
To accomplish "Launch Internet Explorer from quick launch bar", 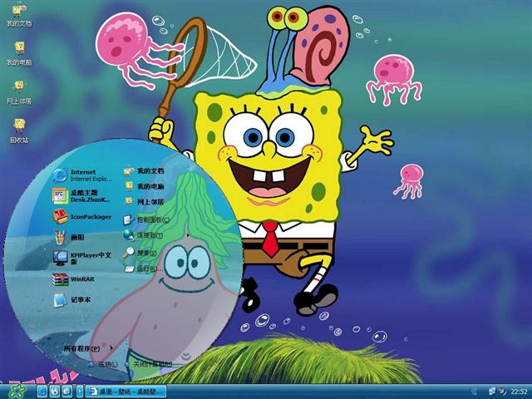I will [42, 392].
